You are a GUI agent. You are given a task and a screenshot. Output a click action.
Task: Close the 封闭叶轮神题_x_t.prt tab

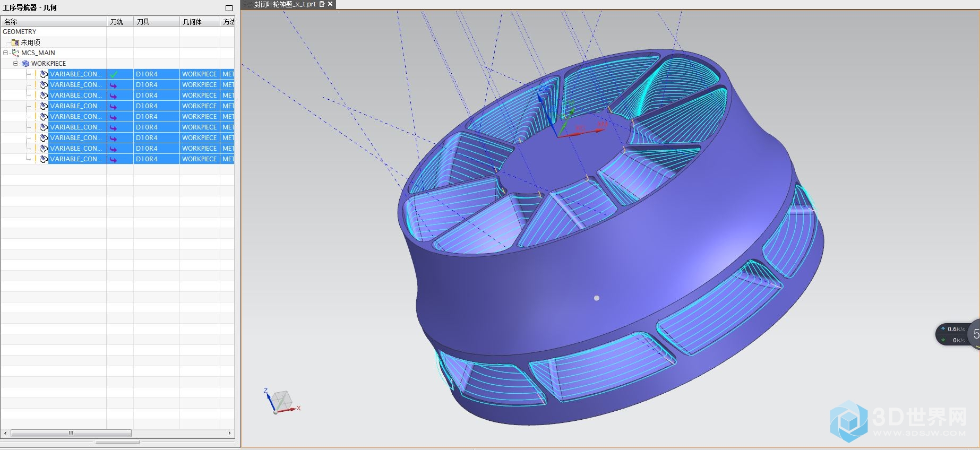(x=330, y=4)
